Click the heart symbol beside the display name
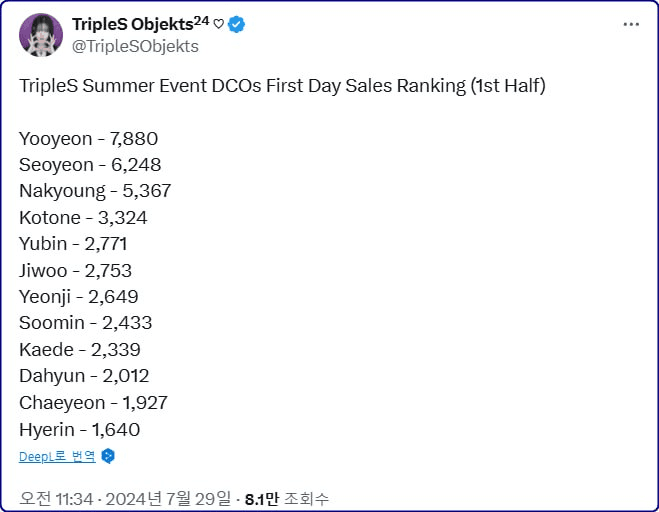 click(x=218, y=24)
